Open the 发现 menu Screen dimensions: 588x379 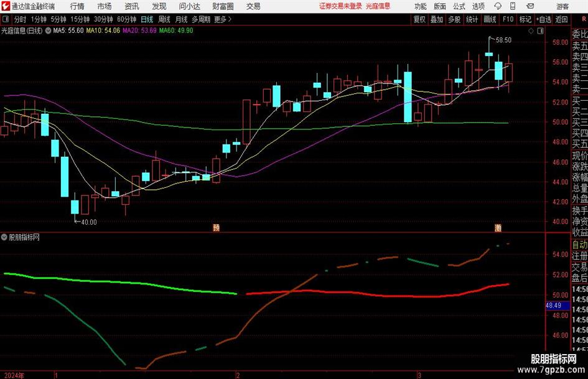[159, 6]
